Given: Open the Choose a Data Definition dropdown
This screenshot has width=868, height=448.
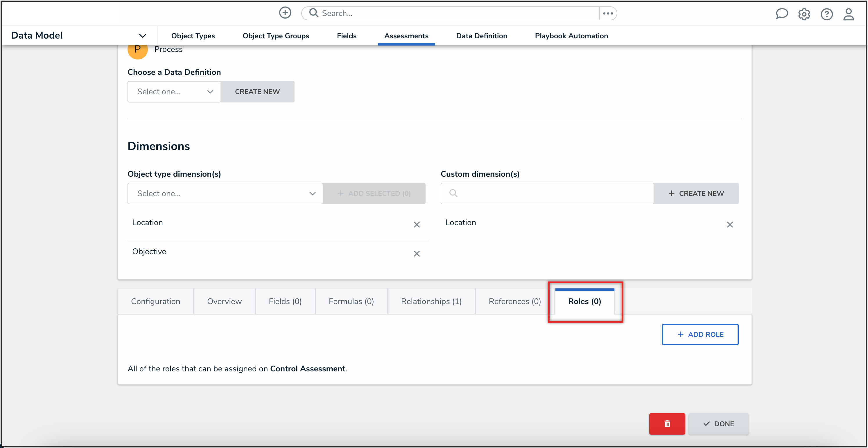Looking at the screenshot, I should click(174, 92).
